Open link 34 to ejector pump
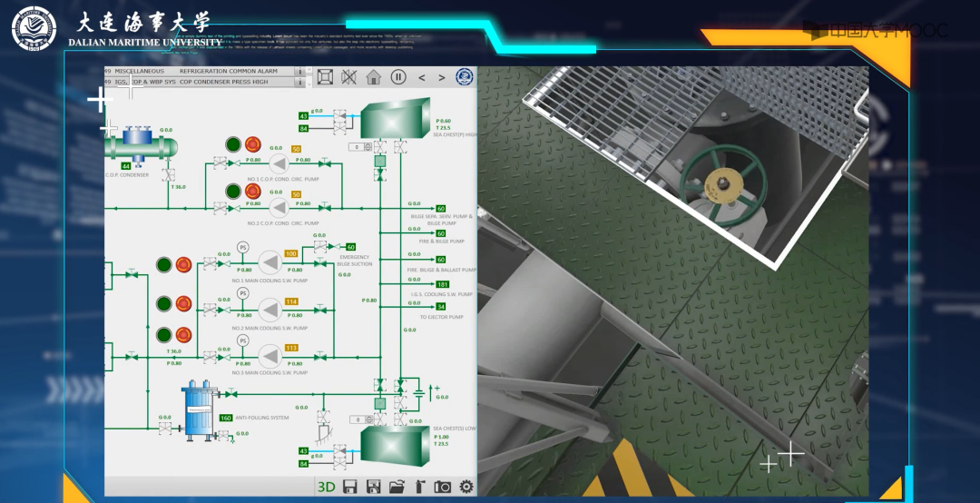 (x=441, y=307)
